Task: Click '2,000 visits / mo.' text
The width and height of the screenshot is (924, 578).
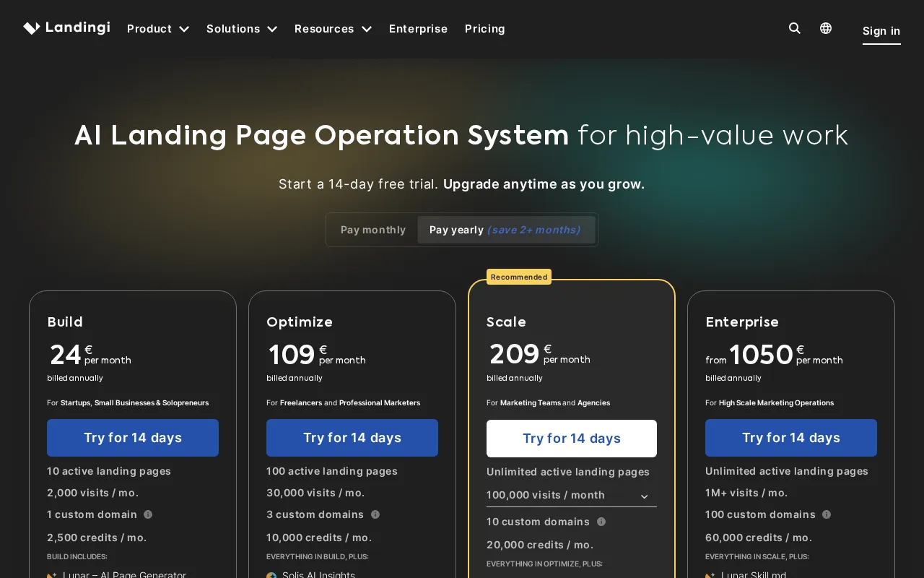Action: [x=92, y=493]
